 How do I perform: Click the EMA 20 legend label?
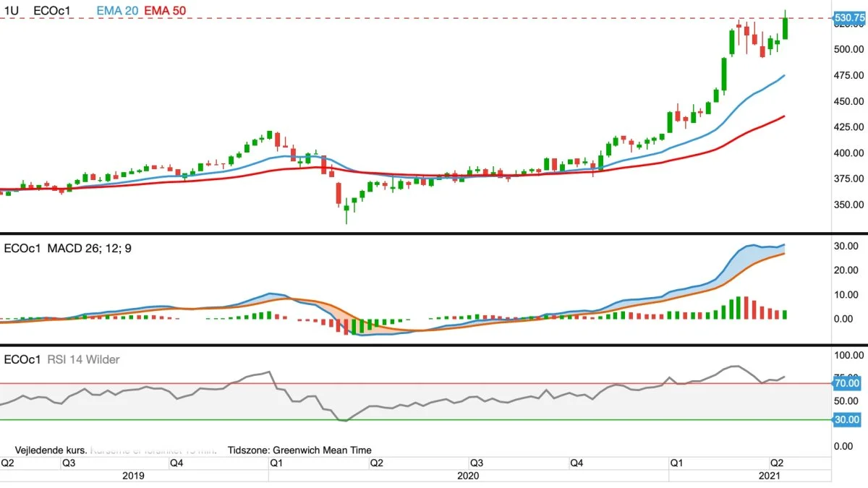click(x=117, y=12)
